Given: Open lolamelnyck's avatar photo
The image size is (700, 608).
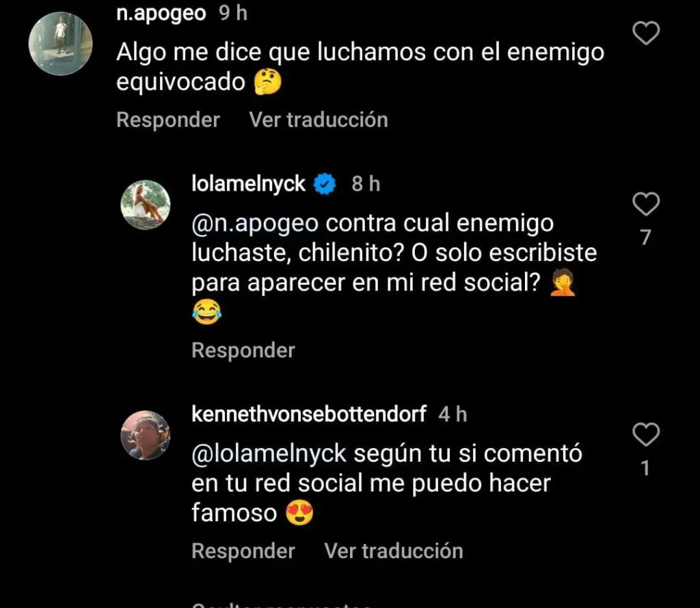Looking at the screenshot, I should coord(146,205).
